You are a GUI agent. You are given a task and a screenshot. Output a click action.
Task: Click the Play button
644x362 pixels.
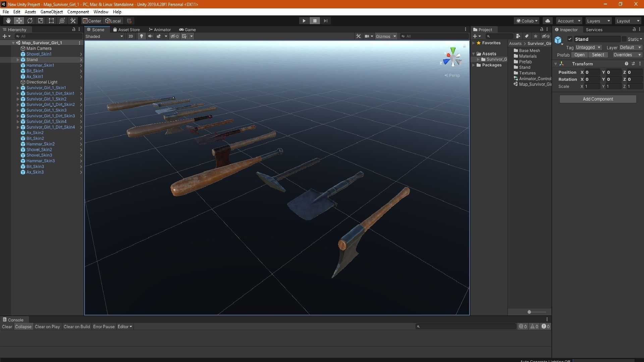[304, 21]
